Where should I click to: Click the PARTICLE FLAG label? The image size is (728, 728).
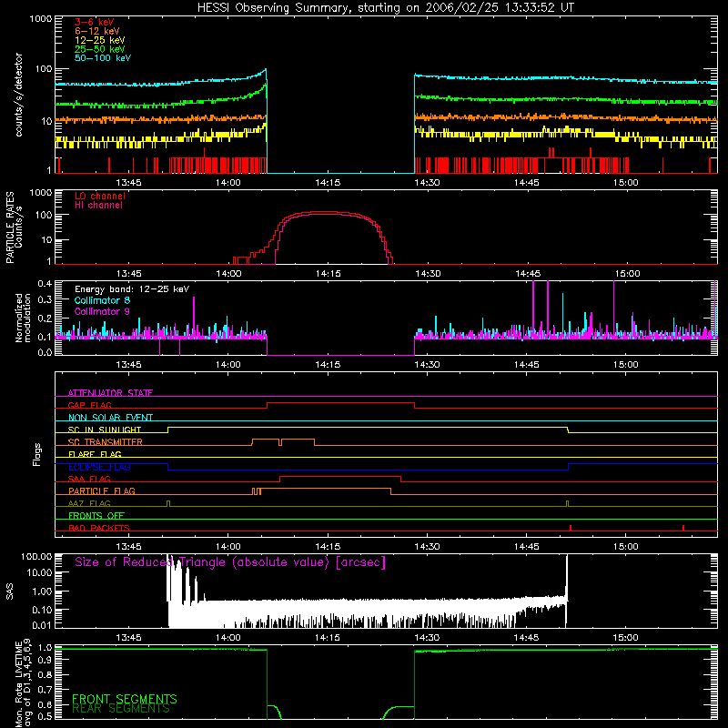[x=102, y=491]
